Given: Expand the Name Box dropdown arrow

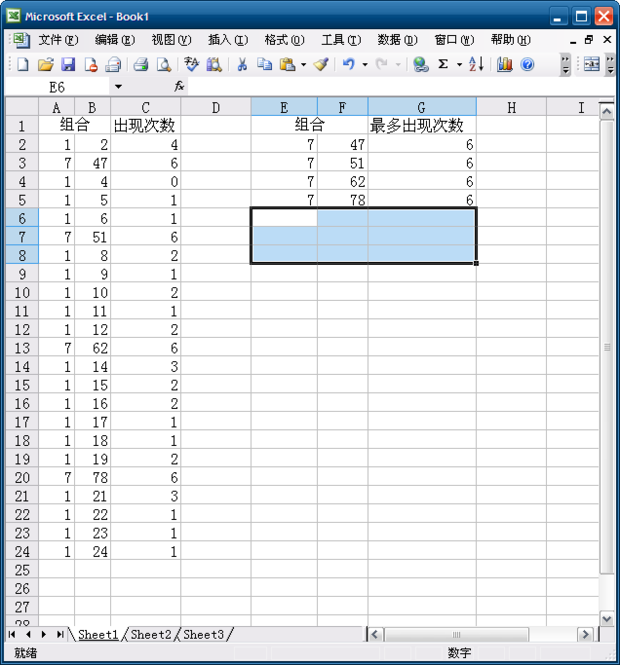Looking at the screenshot, I should [x=118, y=87].
